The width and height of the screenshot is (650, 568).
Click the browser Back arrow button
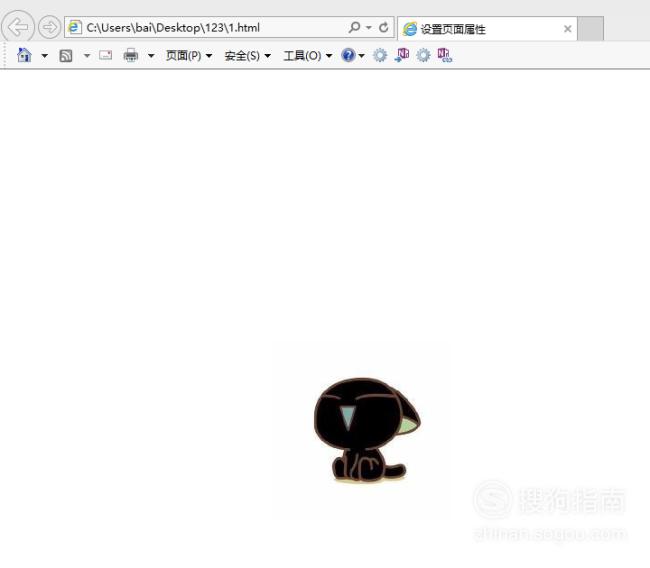[x=18, y=27]
